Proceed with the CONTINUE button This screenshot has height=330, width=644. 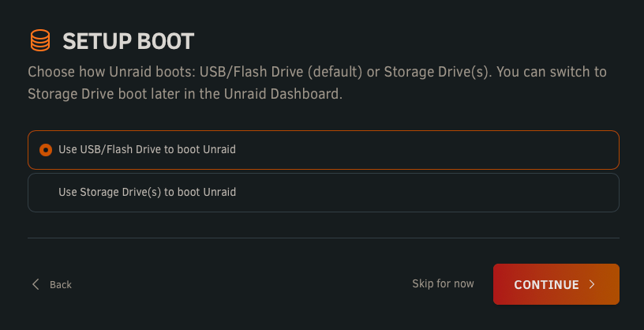tap(556, 284)
